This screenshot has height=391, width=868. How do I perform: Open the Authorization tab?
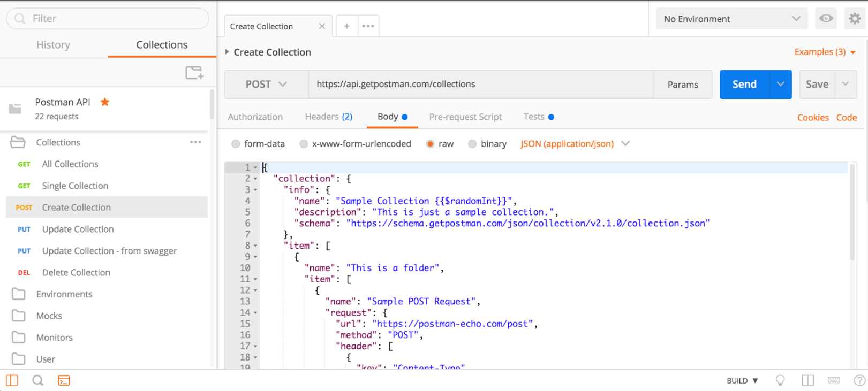(255, 117)
